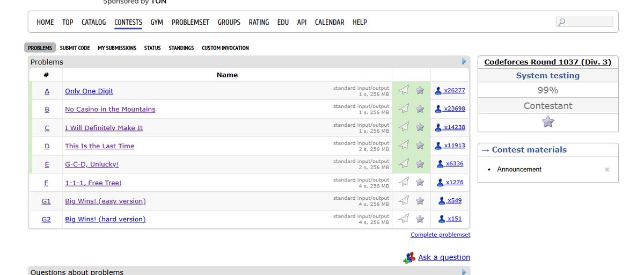Click the Ask a question people icon
The image size is (644, 275).
(409, 257)
